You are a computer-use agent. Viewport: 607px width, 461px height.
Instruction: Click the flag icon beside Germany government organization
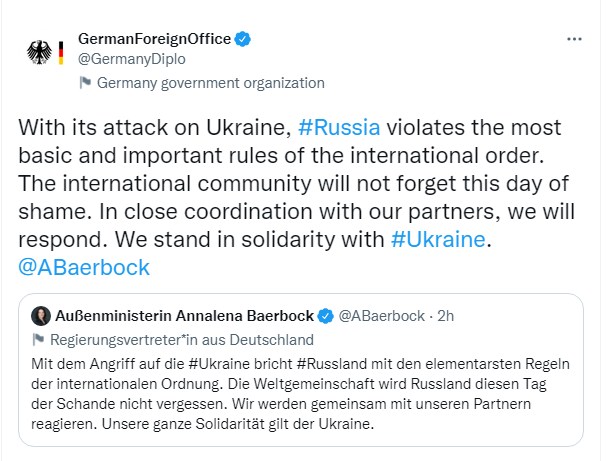[x=85, y=83]
